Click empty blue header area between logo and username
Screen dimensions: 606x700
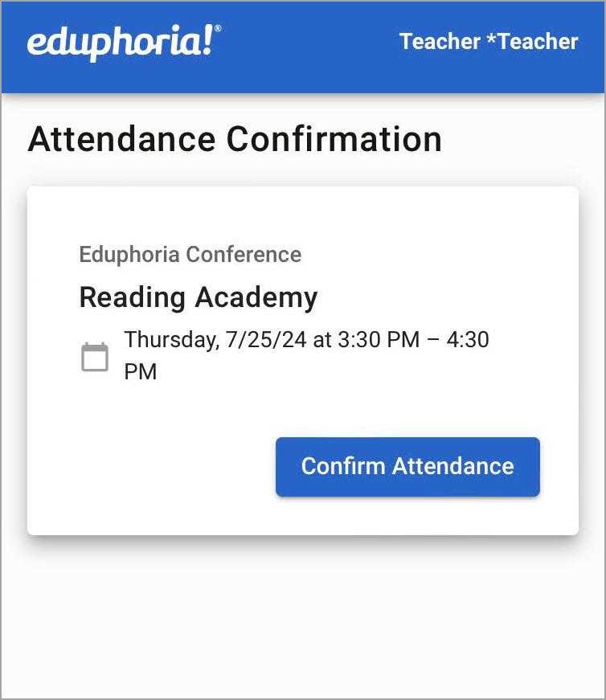[309, 43]
